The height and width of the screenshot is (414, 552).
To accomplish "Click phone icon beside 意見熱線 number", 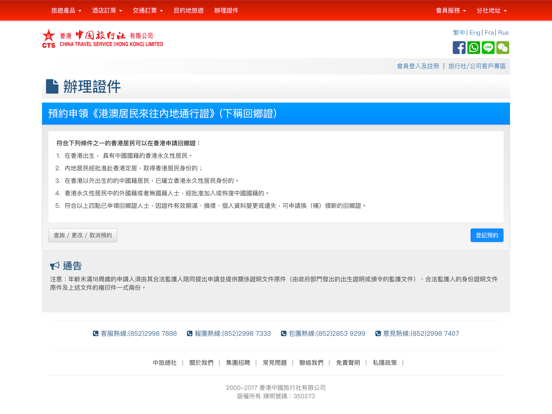I will point(378,333).
